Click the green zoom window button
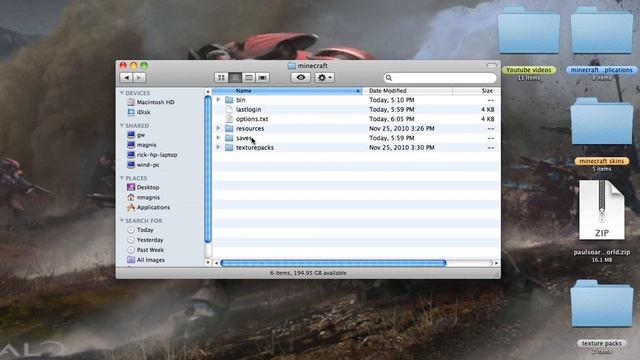Screen dimensions: 640x360 [x=144, y=65]
